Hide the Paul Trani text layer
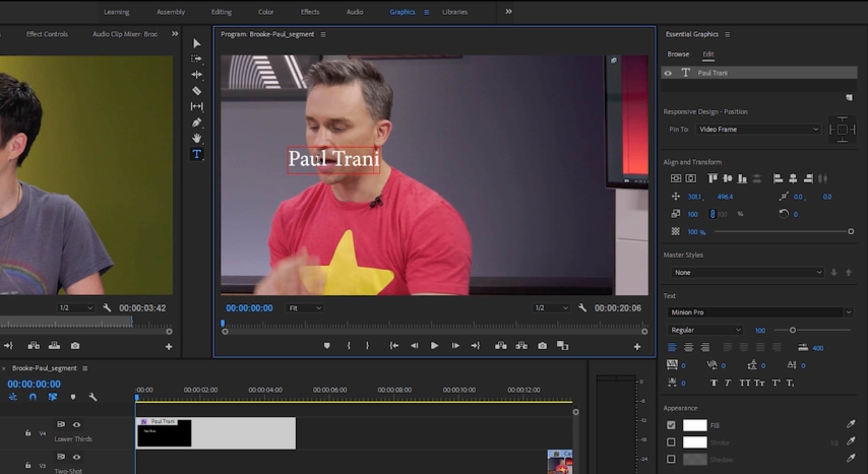868x474 pixels. click(668, 73)
